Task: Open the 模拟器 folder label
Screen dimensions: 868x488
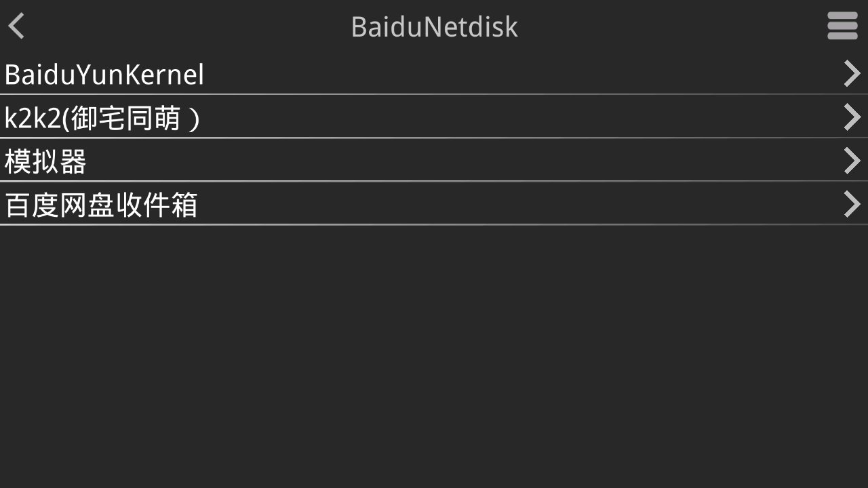Action: coord(45,161)
